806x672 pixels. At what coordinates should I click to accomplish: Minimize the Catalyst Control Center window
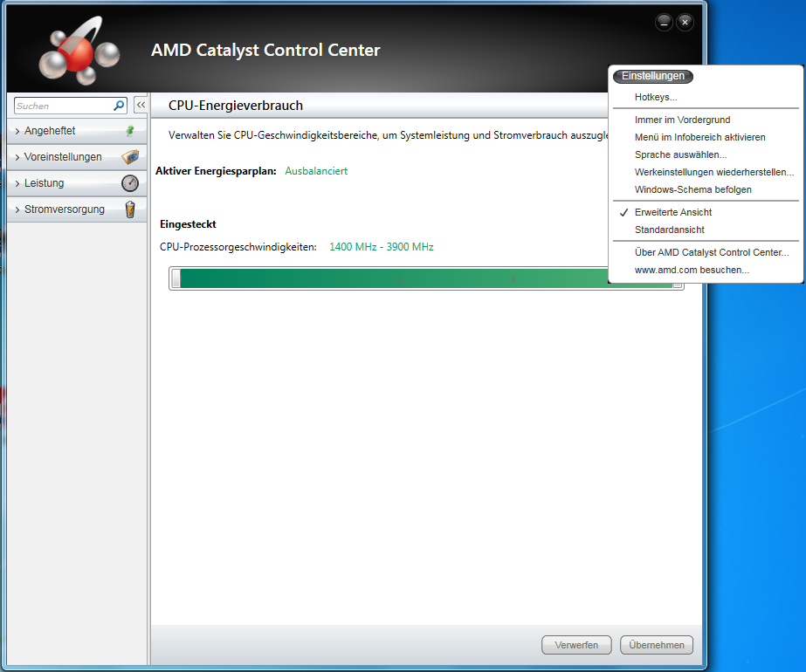pos(664,23)
